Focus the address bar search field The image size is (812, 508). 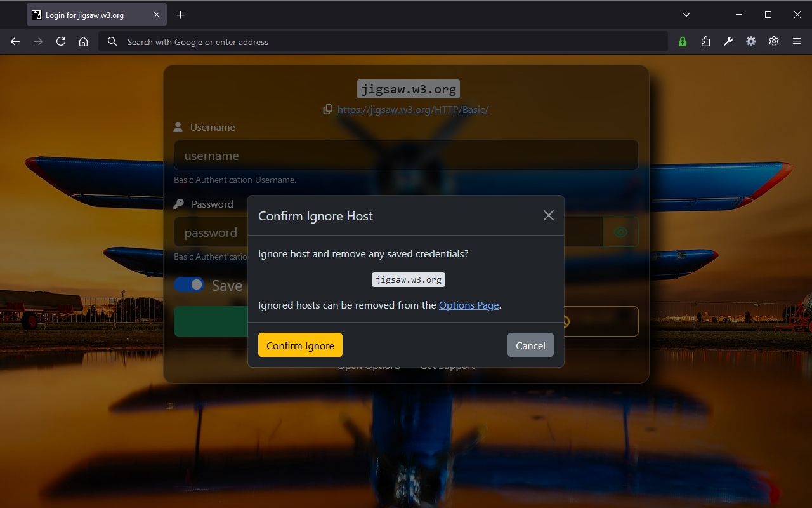click(x=383, y=41)
